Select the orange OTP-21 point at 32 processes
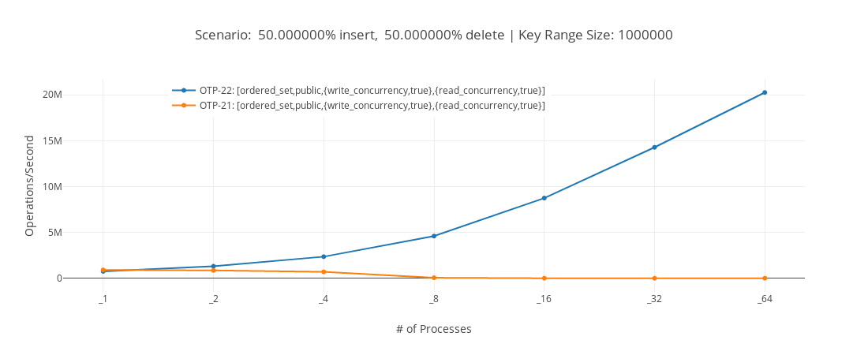 tap(654, 278)
